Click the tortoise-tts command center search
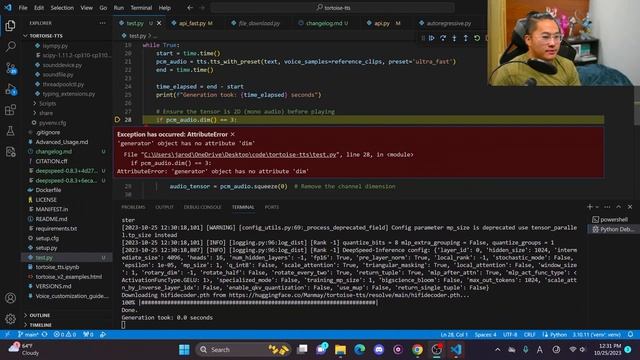This screenshot has height=360, width=640. coord(333,7)
